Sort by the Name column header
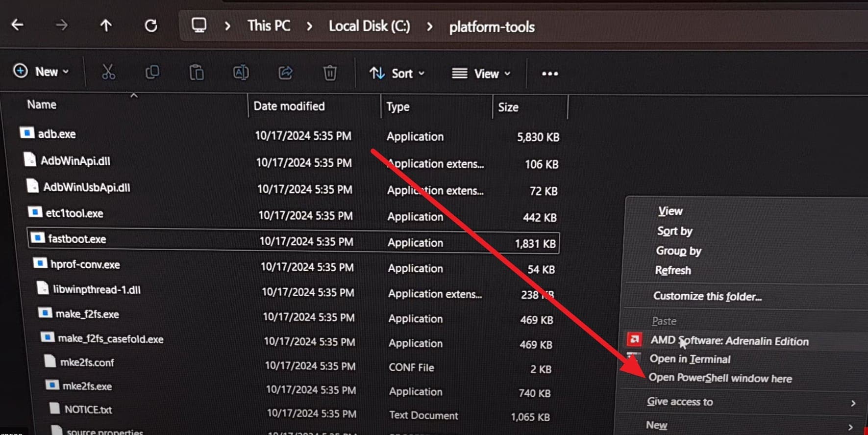Screen dimensions: 868x435 click(x=42, y=104)
